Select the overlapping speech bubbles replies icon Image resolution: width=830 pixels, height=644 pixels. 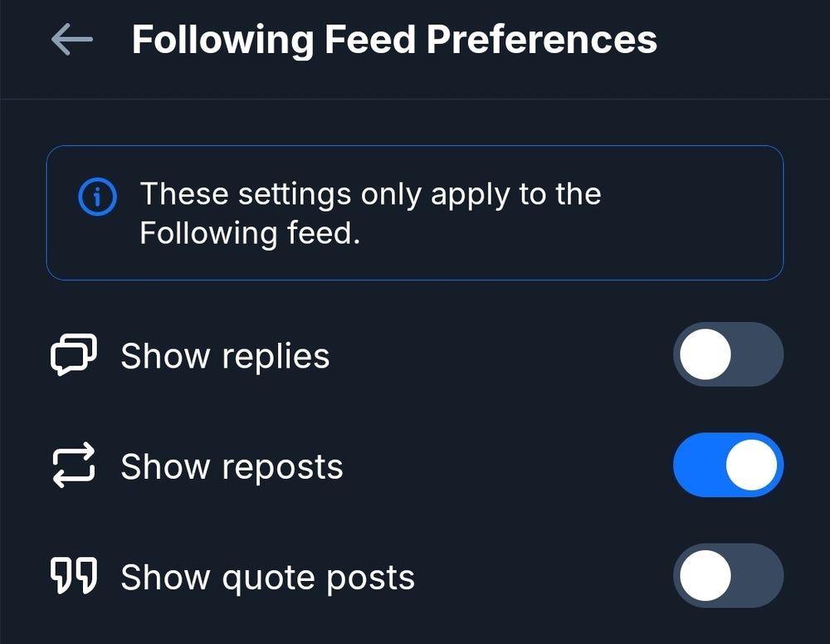point(72,355)
